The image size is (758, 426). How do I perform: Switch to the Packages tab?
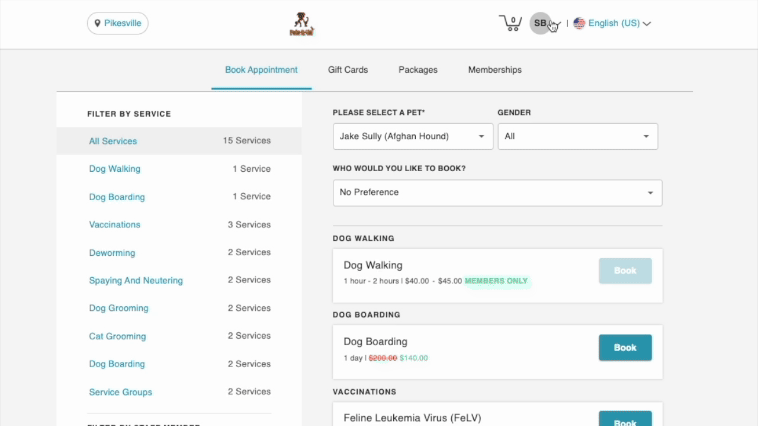(418, 70)
